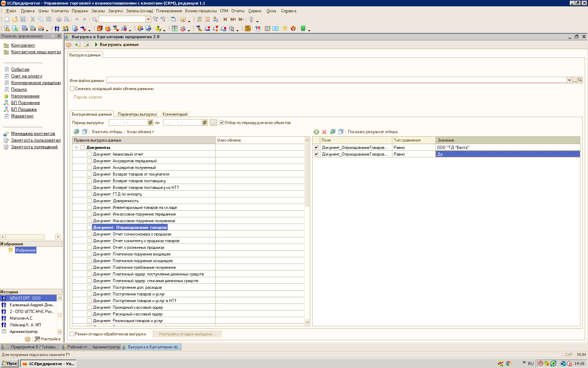Click the information icon in the top toolbar
The height and width of the screenshot is (368, 588).
tap(183, 19)
